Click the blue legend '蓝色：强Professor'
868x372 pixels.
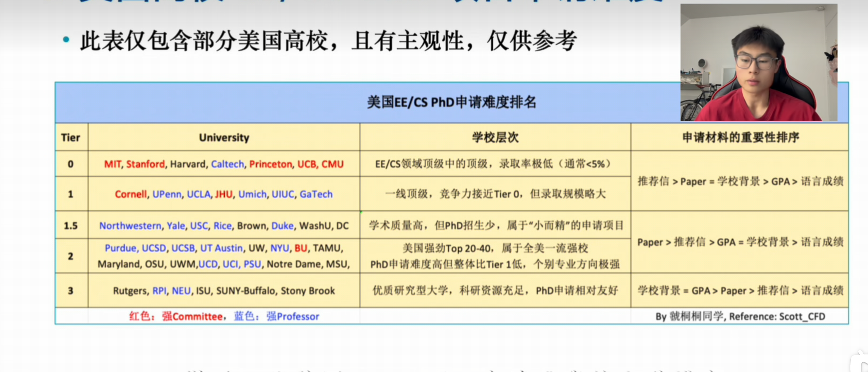tap(276, 316)
